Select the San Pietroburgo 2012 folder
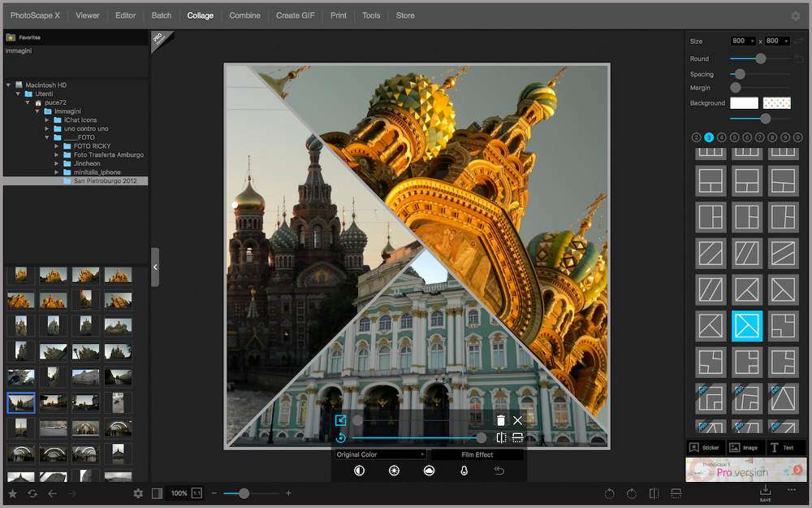Screen dimensions: 812x508 point(105,180)
